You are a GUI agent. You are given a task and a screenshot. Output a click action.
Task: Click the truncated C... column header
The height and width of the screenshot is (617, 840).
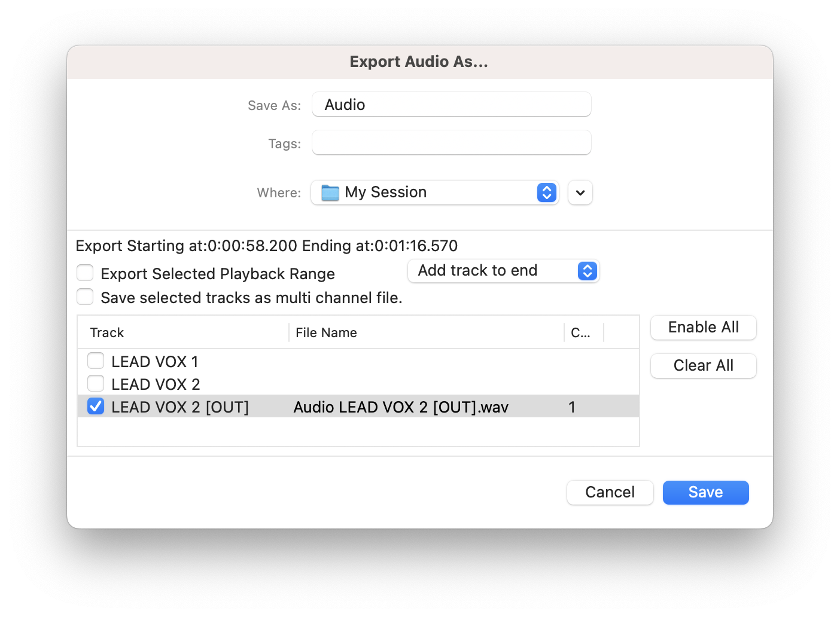tap(580, 332)
